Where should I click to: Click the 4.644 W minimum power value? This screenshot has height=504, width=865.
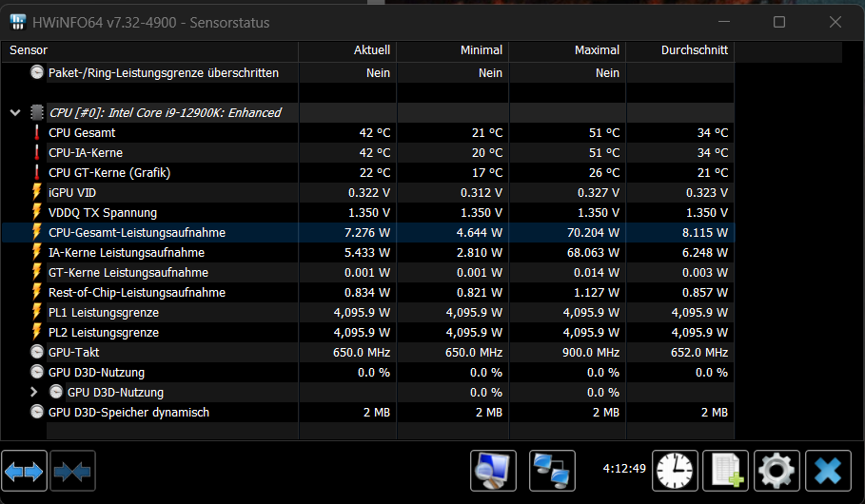[480, 233]
